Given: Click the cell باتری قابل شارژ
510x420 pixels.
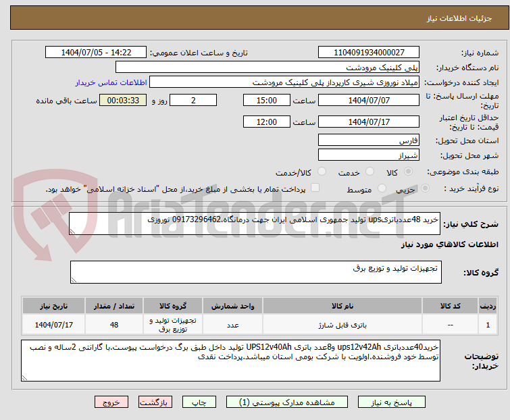Looking at the screenshot, I should pos(342,325).
